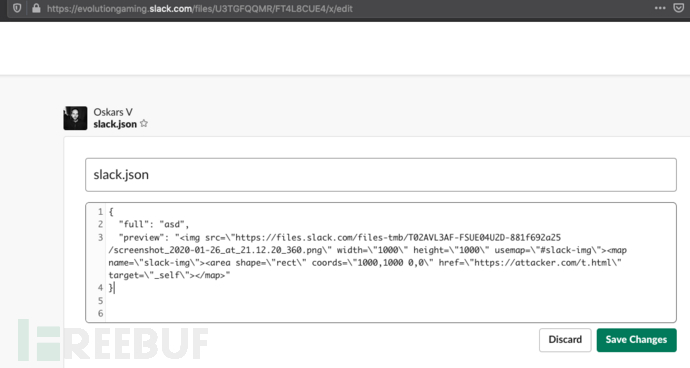Click the "preview" key in editor
This screenshot has height=368, width=690.
pyautogui.click(x=143, y=238)
